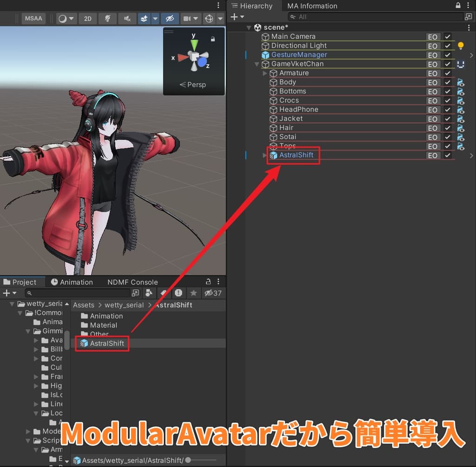The image size is (476, 467).
Task: Select Main Camera in Hierarchy
Action: pyautogui.click(x=293, y=36)
